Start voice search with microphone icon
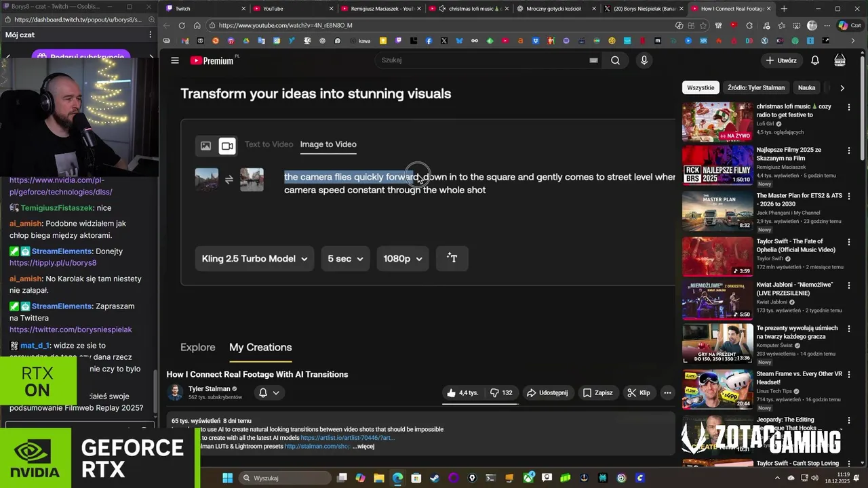868x488 pixels. 644,60
